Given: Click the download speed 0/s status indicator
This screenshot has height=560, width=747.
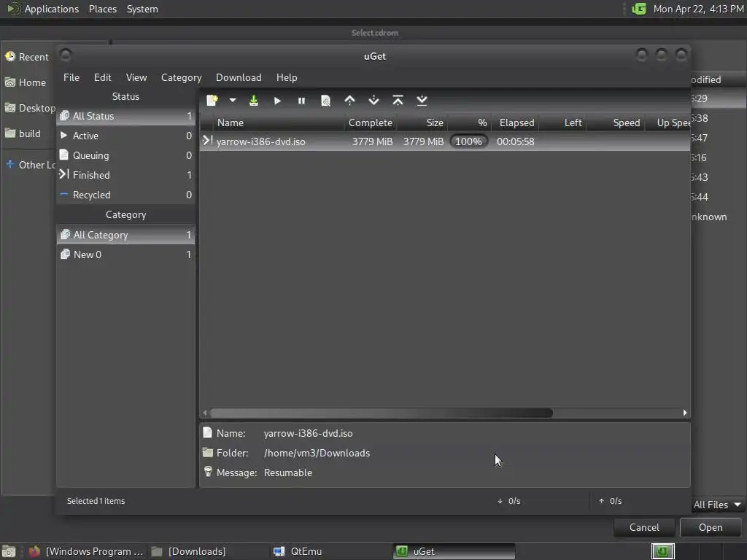Looking at the screenshot, I should 508,501.
